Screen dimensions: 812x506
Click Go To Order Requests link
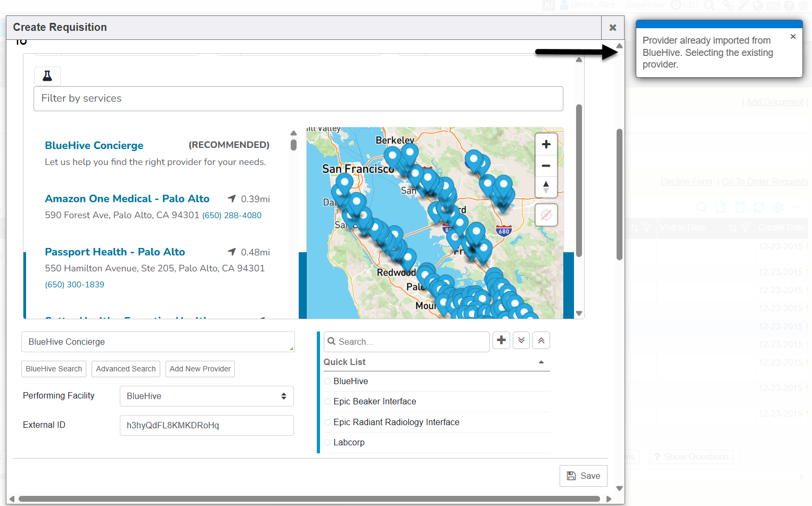point(765,182)
